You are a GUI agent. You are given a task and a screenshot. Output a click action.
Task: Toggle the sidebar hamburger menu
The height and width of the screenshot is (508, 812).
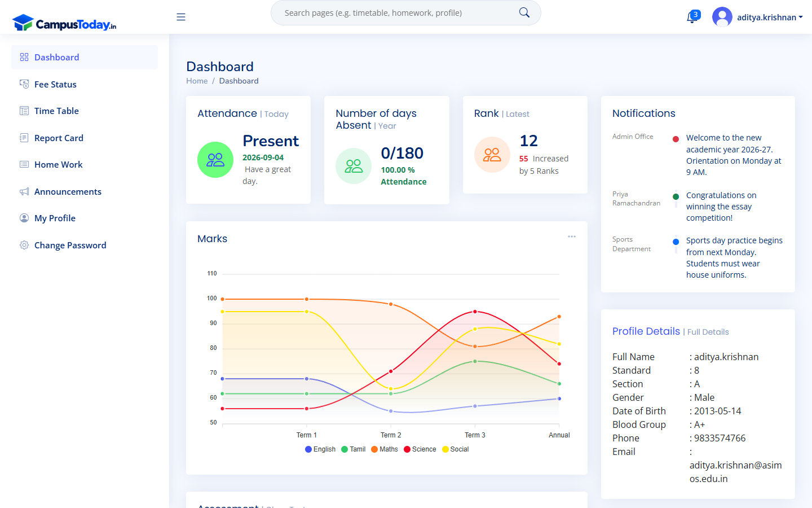point(181,17)
